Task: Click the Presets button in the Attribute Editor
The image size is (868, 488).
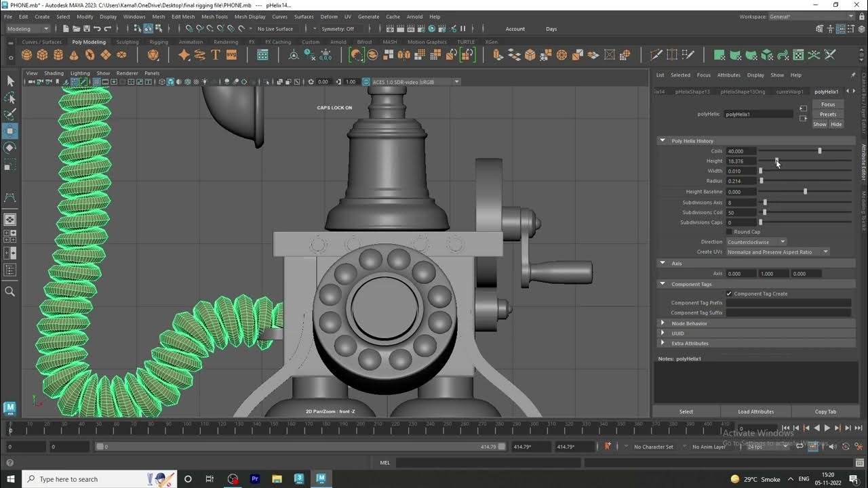Action: [x=827, y=114]
